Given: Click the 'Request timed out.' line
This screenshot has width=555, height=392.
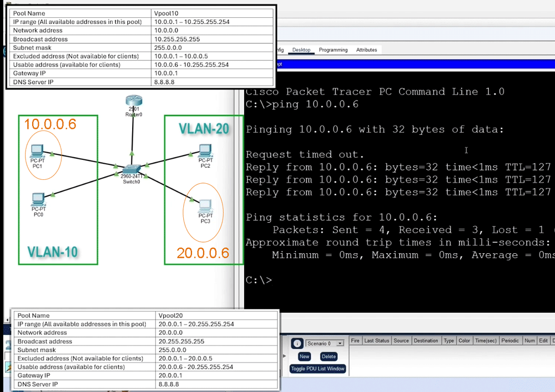Looking at the screenshot, I should pos(305,154).
